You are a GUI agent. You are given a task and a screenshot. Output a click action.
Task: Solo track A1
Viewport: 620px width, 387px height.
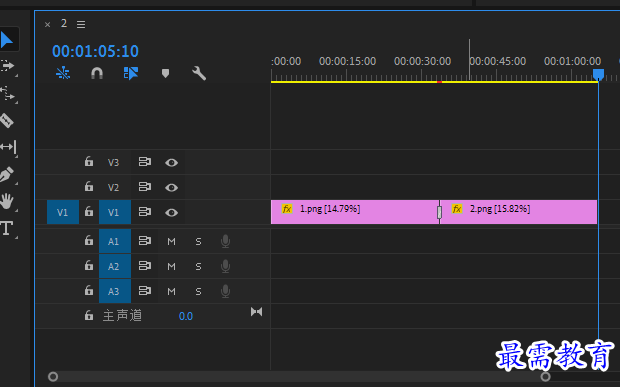[x=198, y=242]
